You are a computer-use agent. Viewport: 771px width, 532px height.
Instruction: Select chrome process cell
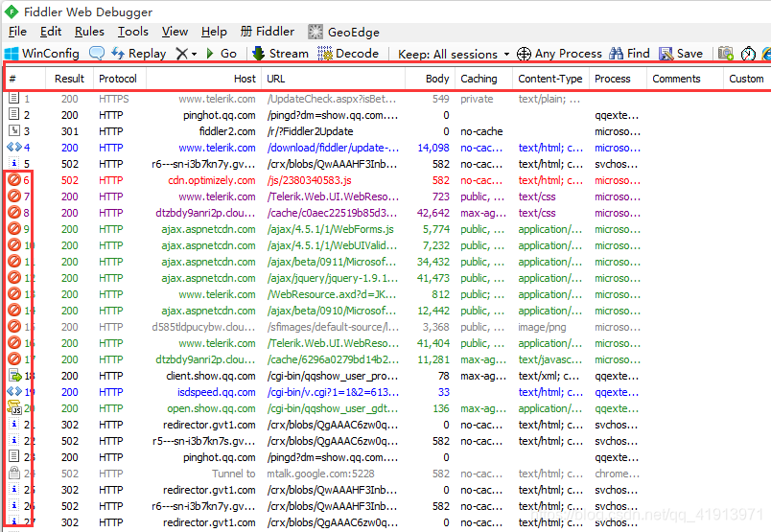click(618, 473)
